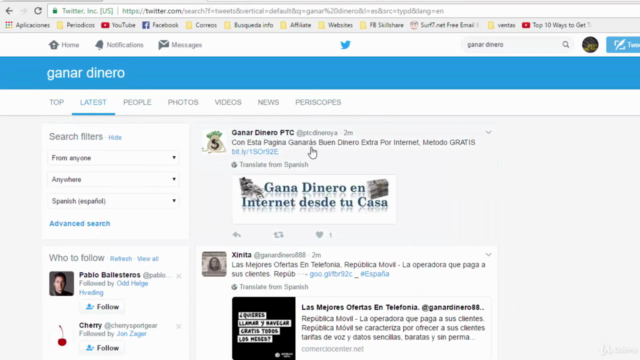
Task: Open the profile avatar menu
Action: click(590, 44)
